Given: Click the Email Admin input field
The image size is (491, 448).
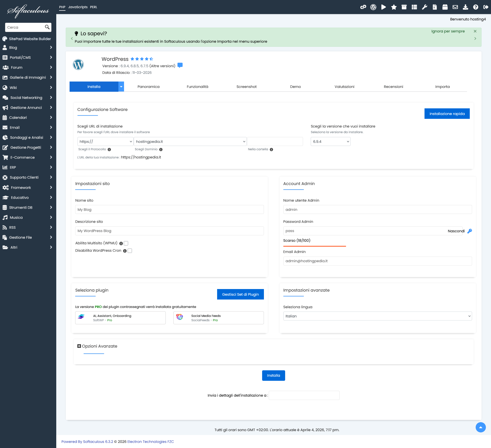Looking at the screenshot, I should [x=377, y=261].
